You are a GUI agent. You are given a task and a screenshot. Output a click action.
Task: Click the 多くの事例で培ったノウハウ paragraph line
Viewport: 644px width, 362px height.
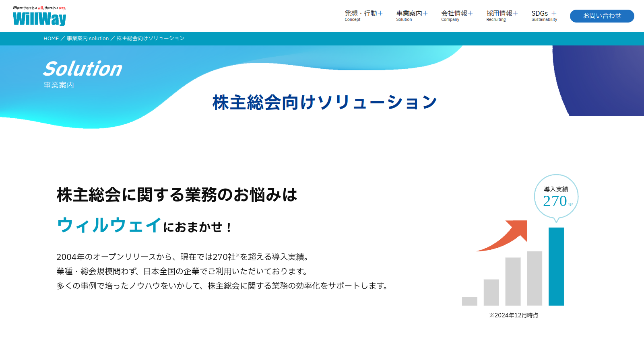(223, 286)
